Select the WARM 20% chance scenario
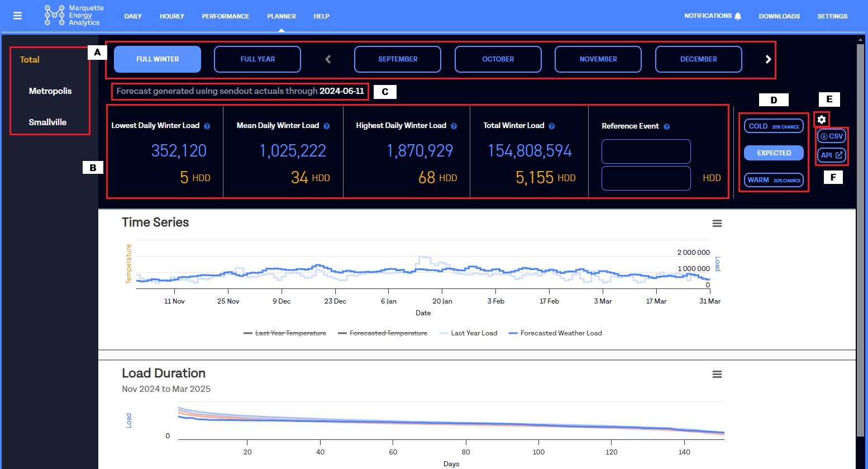 (774, 180)
